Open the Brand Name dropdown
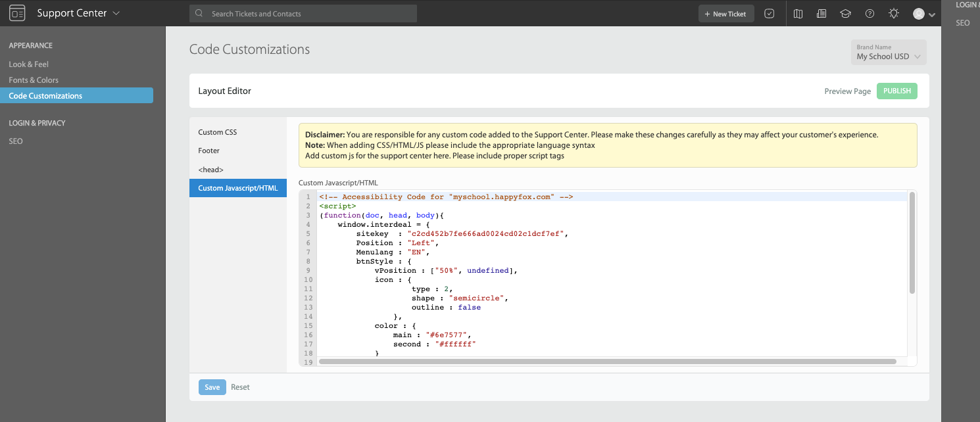The image size is (980, 422). click(888, 53)
